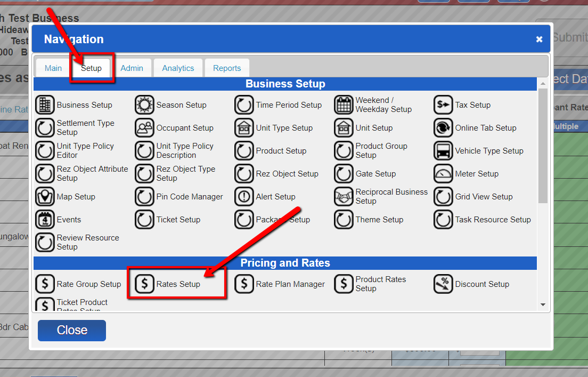
Task: Open the Reports tab
Action: (x=227, y=68)
